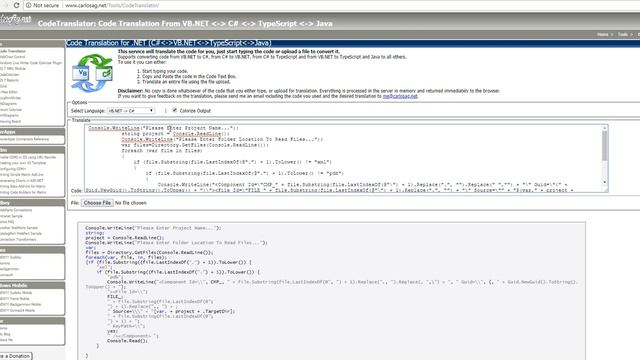
Task: Open Code Translator link in sidebar
Action: [13, 51]
